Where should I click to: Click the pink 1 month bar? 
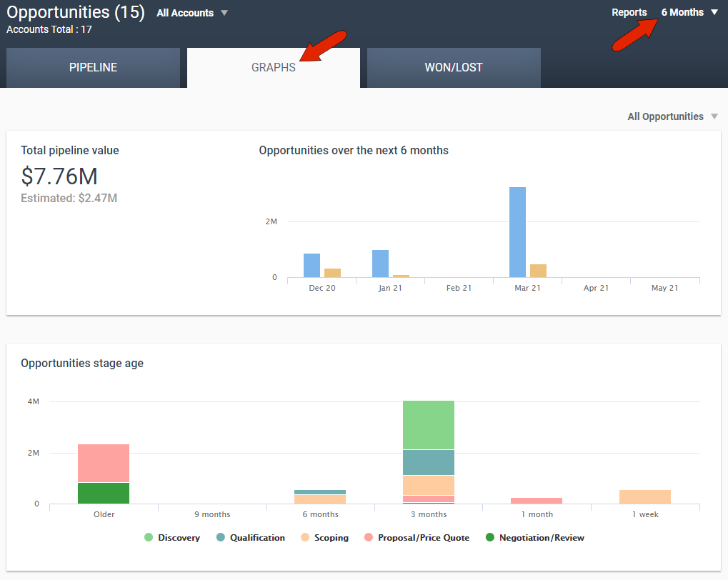click(x=537, y=501)
